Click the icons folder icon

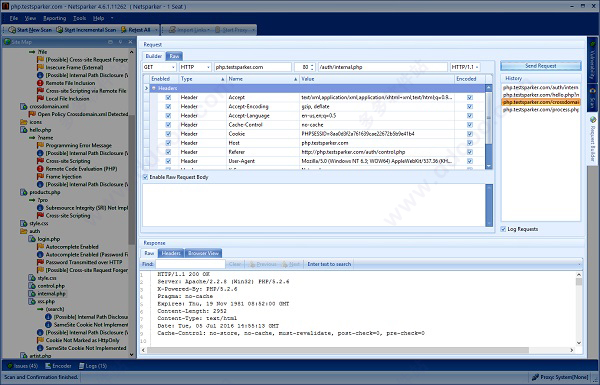coord(24,122)
